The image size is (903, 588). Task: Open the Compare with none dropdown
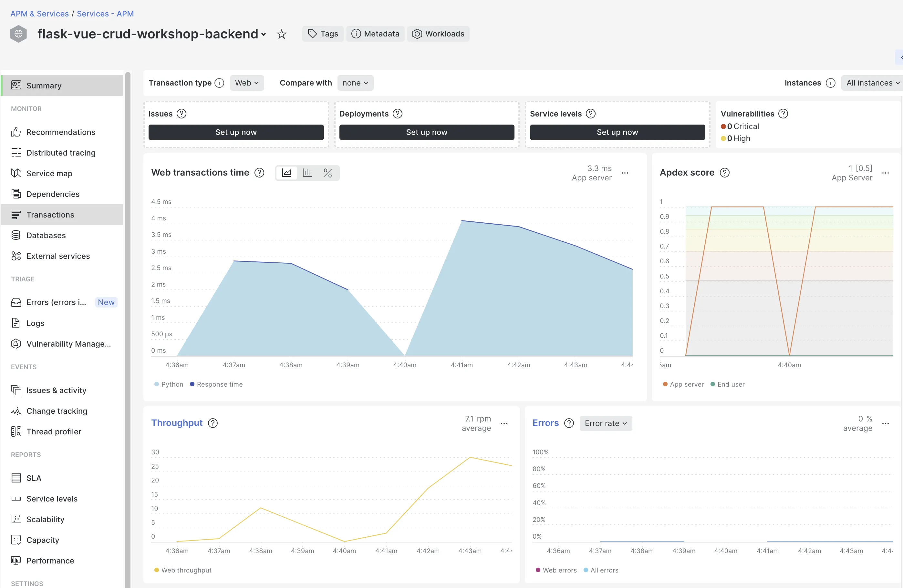point(355,83)
